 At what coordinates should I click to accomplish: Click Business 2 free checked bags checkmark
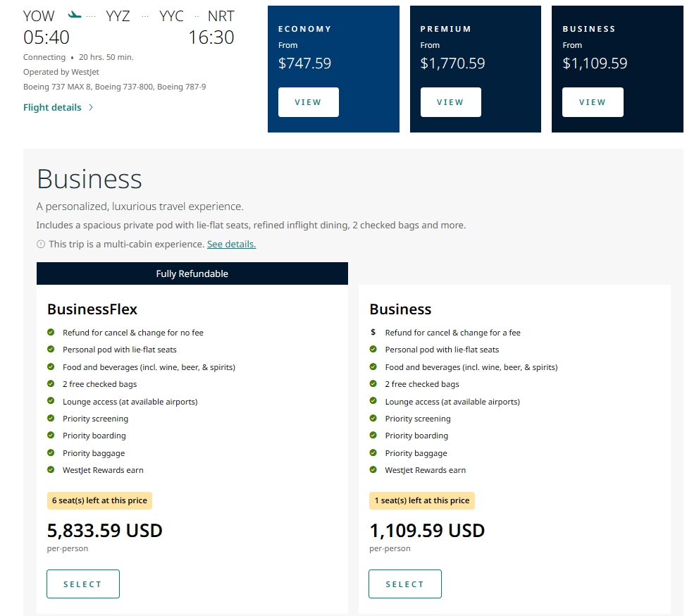click(x=373, y=384)
